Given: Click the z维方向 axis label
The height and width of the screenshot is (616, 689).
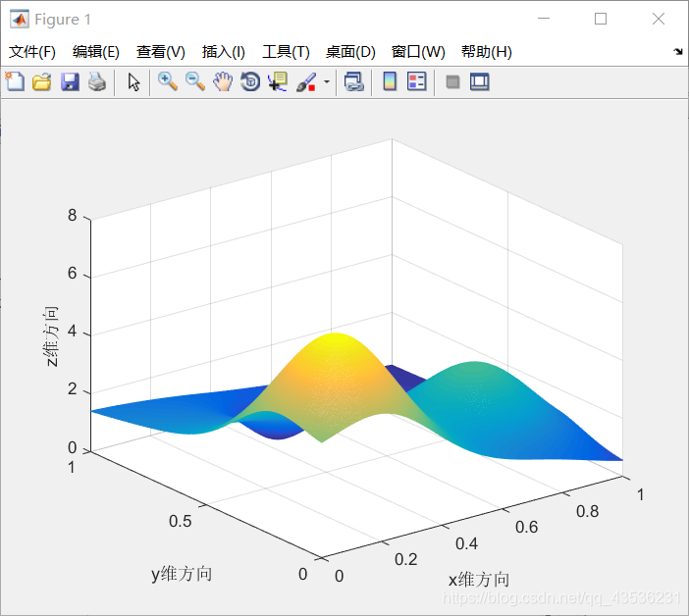Looking at the screenshot, I should (x=50, y=336).
